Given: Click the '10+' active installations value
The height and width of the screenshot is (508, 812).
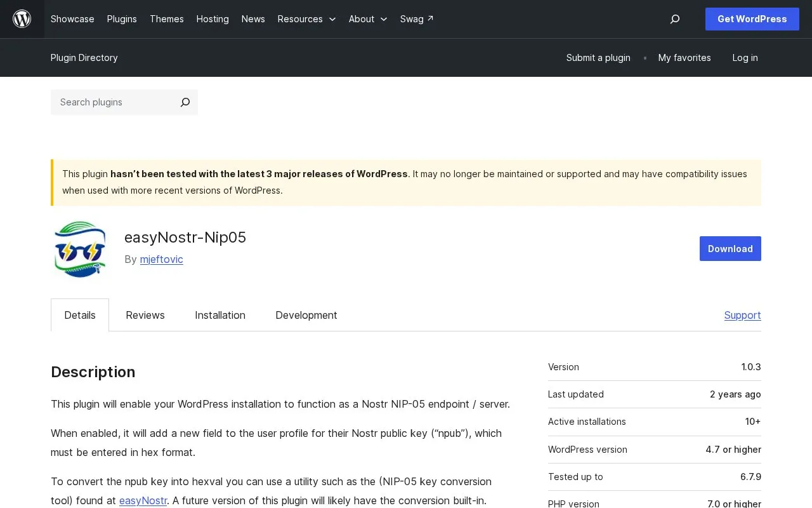Looking at the screenshot, I should click(x=753, y=422).
